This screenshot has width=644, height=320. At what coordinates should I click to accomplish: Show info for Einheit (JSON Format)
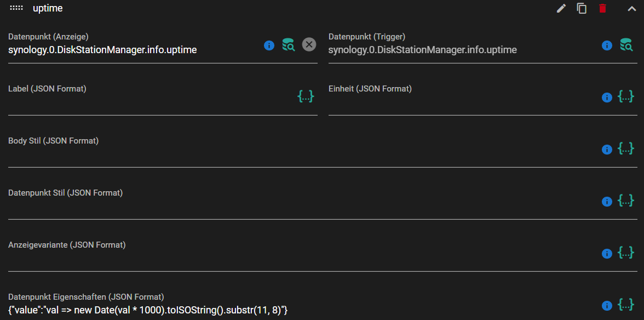tap(607, 98)
